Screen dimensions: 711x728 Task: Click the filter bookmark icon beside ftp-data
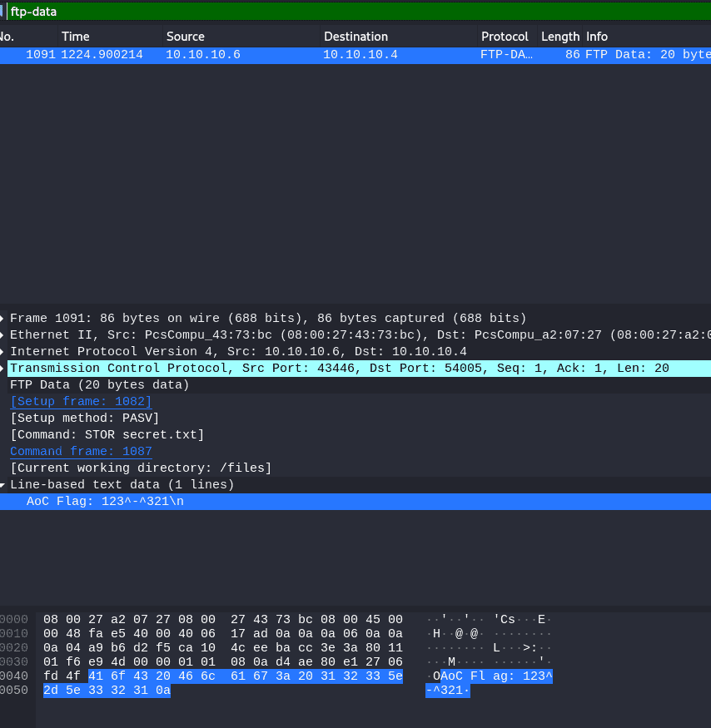pyautogui.click(x=2, y=11)
